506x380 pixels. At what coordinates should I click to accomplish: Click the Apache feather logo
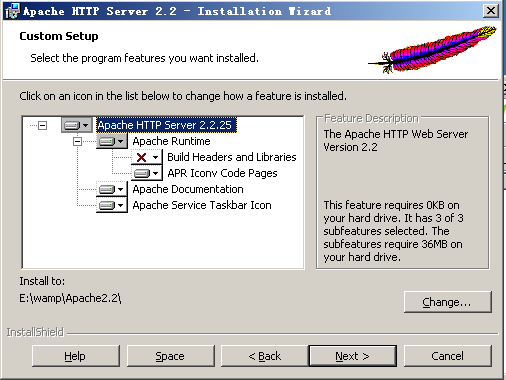pyautogui.click(x=432, y=49)
